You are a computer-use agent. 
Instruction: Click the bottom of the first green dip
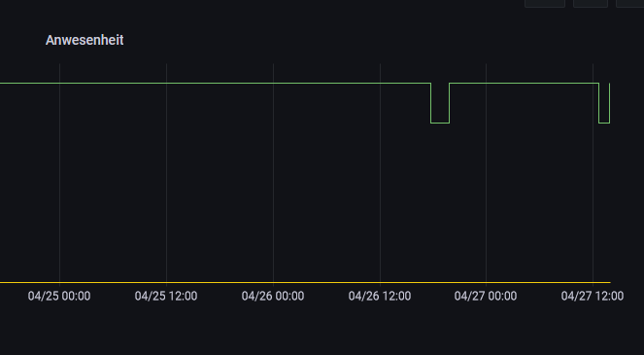[x=440, y=123]
